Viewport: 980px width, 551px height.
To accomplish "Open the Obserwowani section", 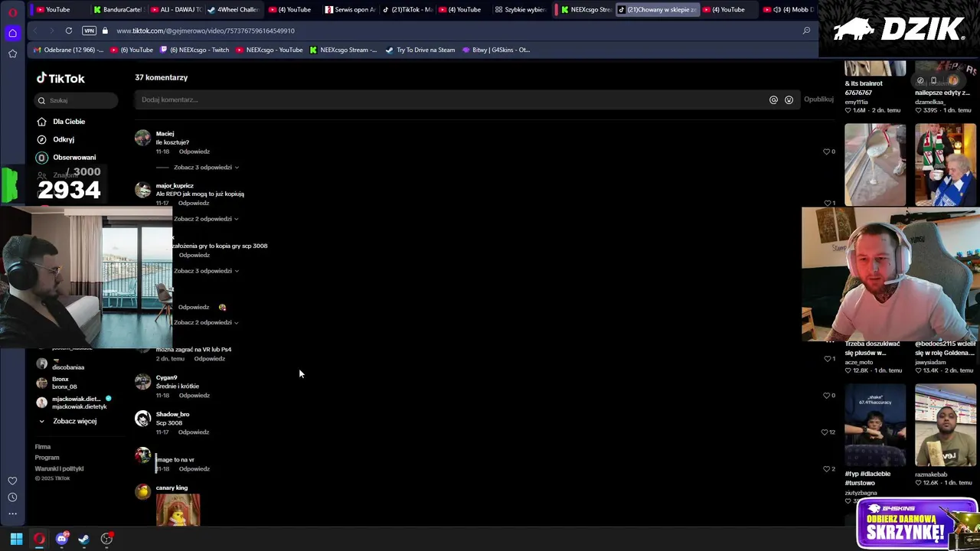I will click(74, 157).
